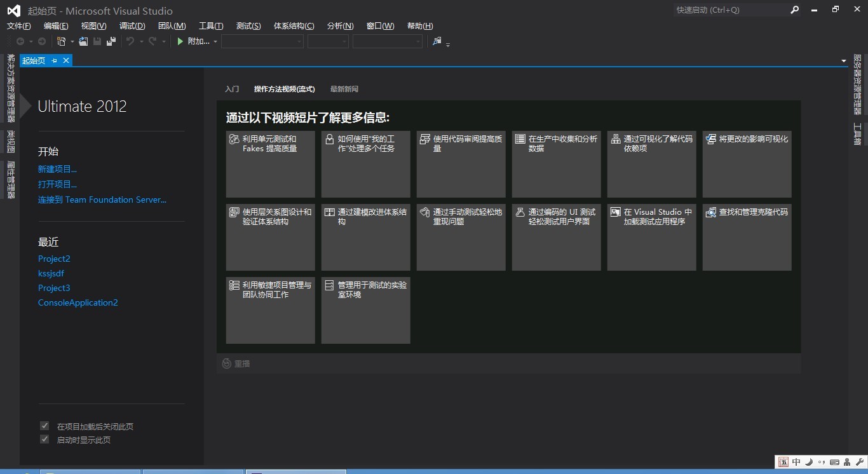Open the 调试(D) menu
868x474 pixels.
coord(132,26)
